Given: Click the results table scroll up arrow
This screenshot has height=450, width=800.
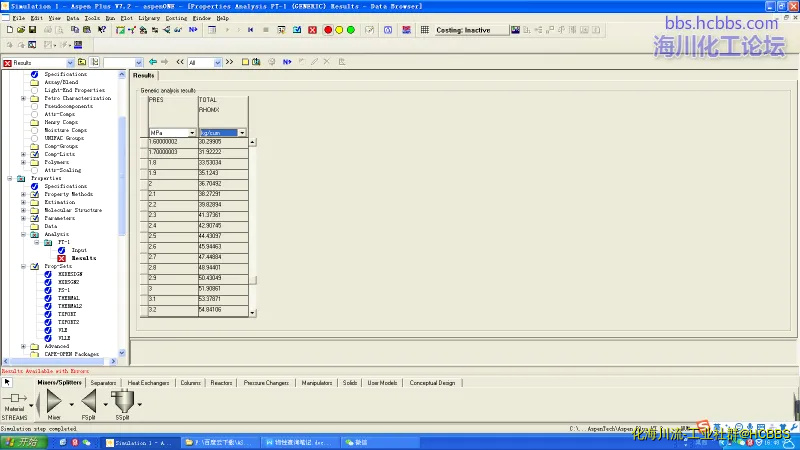Looking at the screenshot, I should [253, 142].
